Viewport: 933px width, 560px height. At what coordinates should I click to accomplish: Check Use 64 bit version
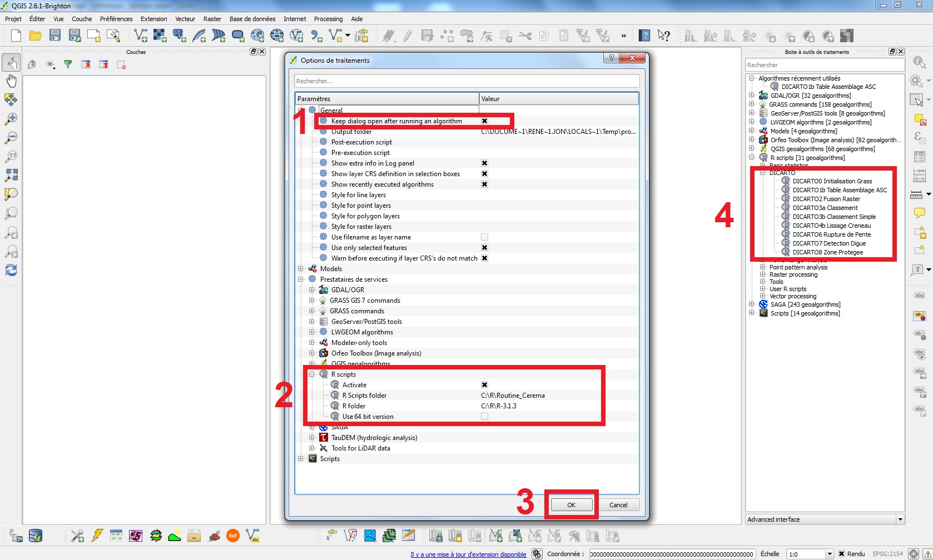point(484,417)
